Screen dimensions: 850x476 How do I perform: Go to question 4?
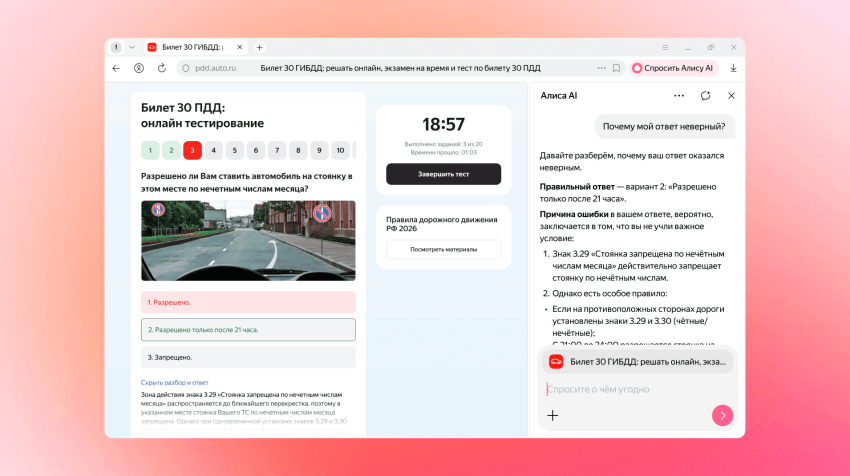click(214, 151)
